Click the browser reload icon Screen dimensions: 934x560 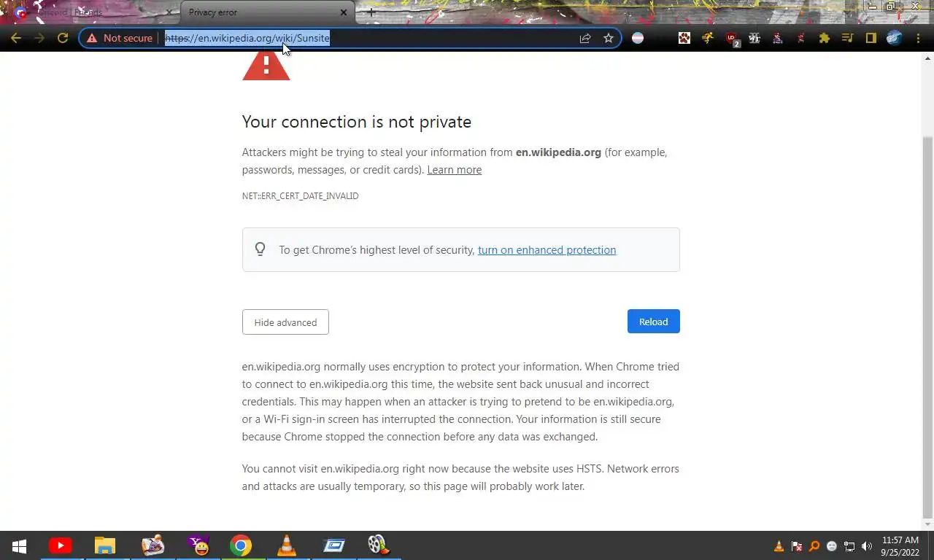[63, 38]
